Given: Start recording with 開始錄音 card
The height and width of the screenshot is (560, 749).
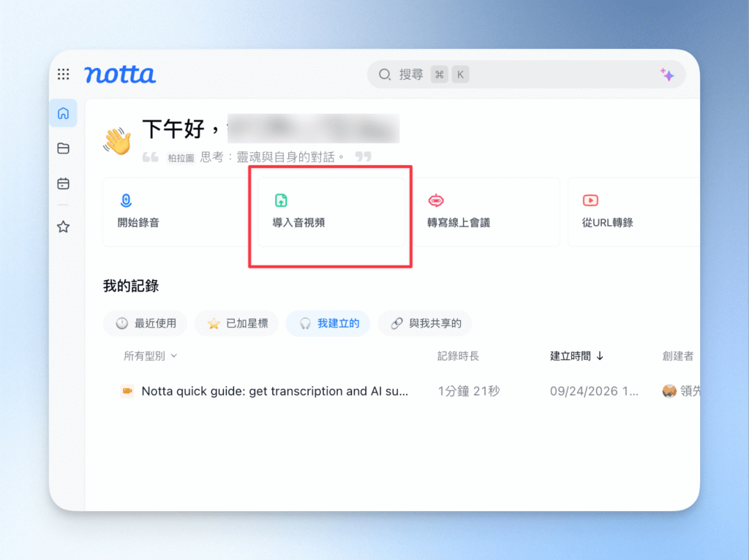Looking at the screenshot, I should coord(176,212).
